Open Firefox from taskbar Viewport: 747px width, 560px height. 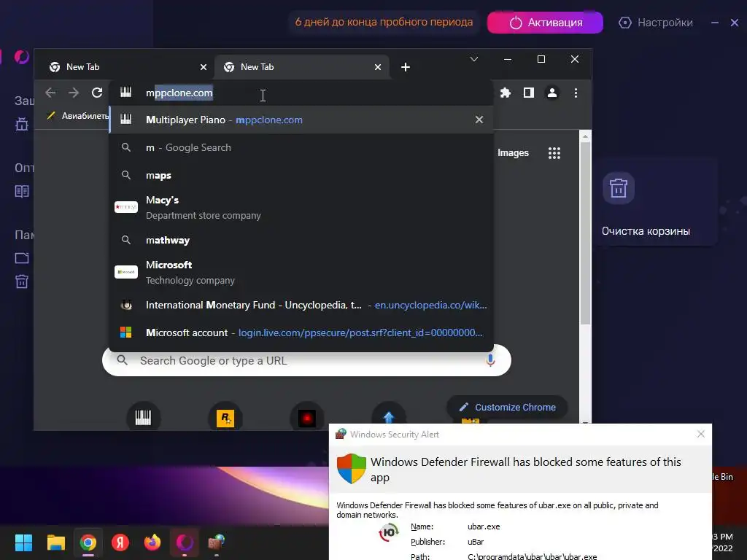(152, 542)
